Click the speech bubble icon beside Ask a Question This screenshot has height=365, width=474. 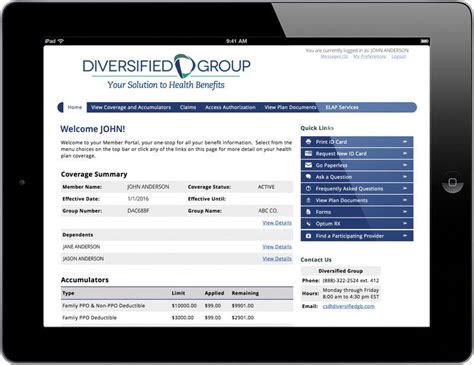[x=308, y=177]
